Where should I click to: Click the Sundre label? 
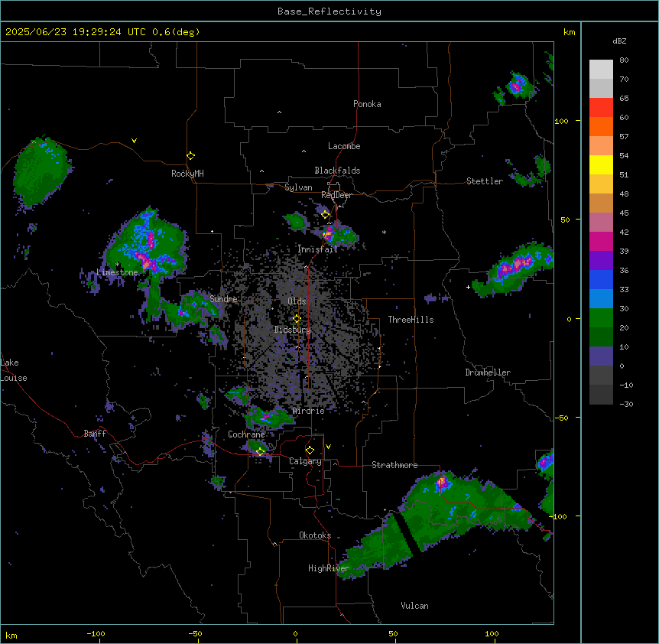click(223, 299)
